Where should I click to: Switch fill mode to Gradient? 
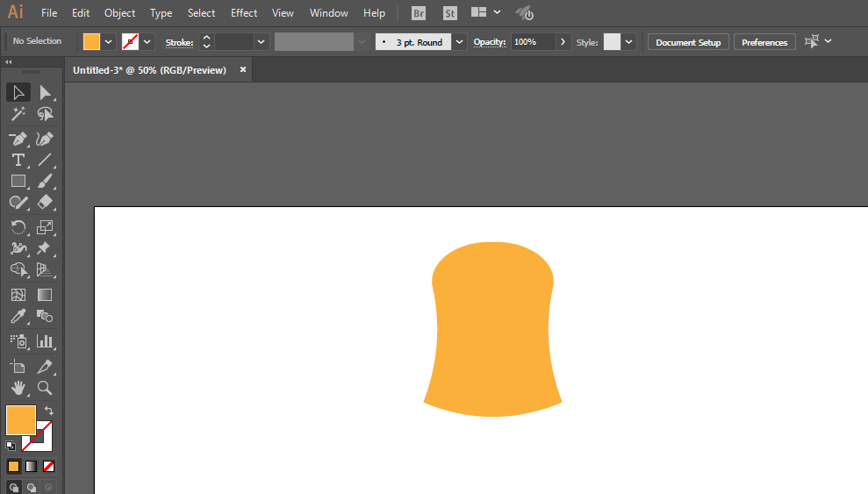pos(31,466)
